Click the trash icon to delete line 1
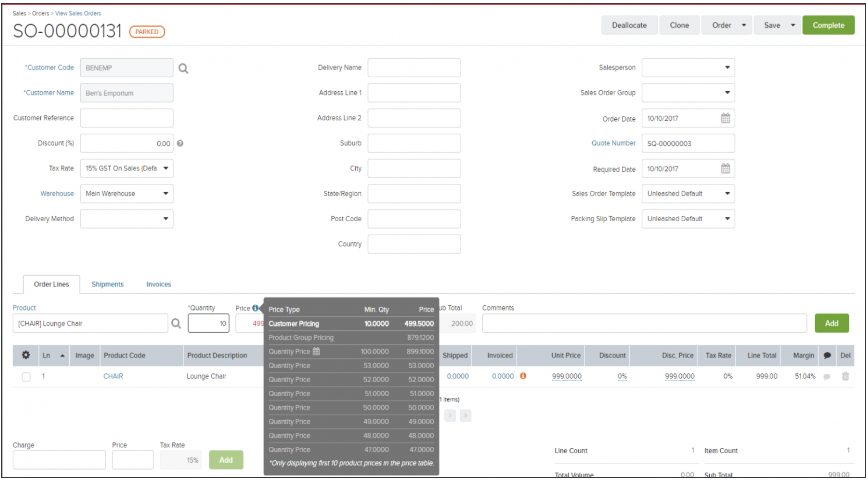 coord(846,376)
